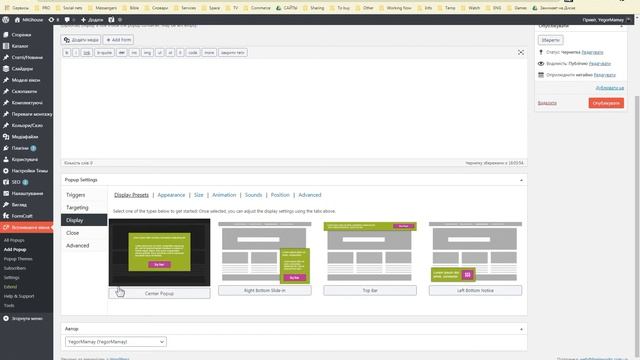The image size is (640, 360).
Task: Click the 'Зберегти' save draft button
Action: click(x=551, y=40)
